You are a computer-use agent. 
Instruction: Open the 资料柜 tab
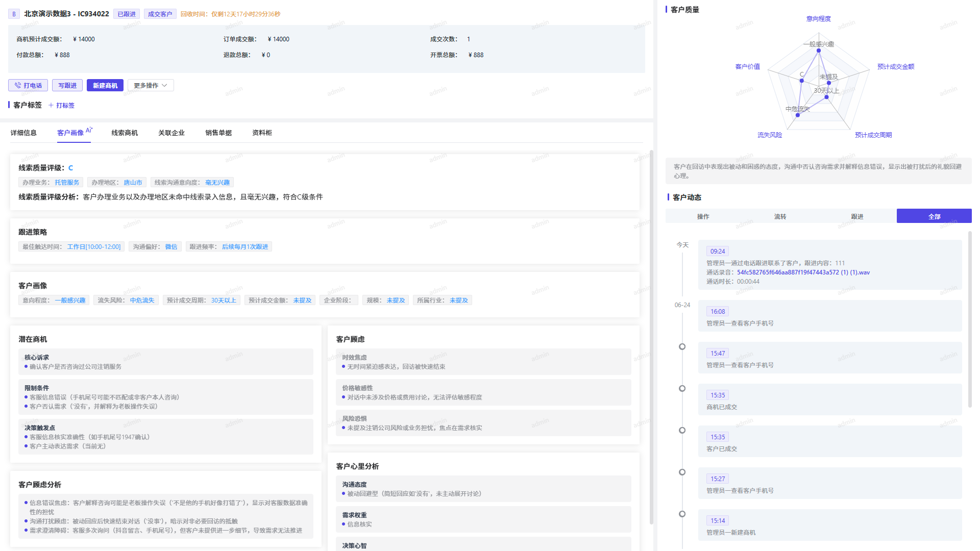261,133
